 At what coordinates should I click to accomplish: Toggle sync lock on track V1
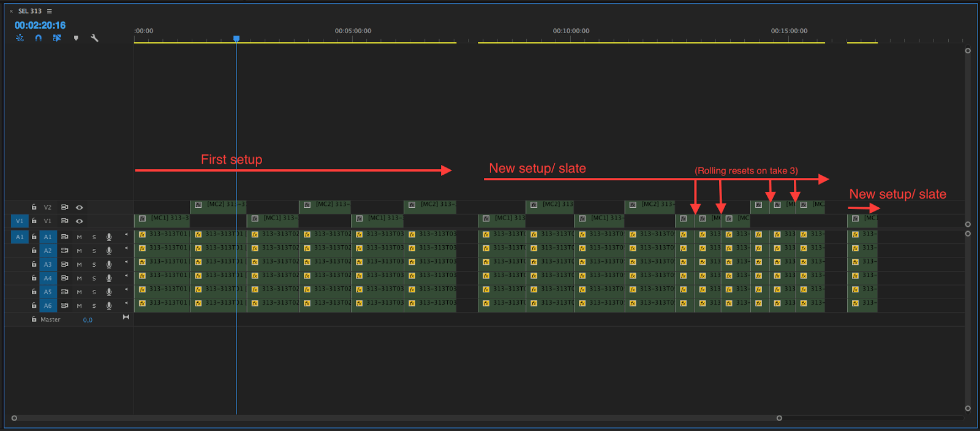coord(64,221)
